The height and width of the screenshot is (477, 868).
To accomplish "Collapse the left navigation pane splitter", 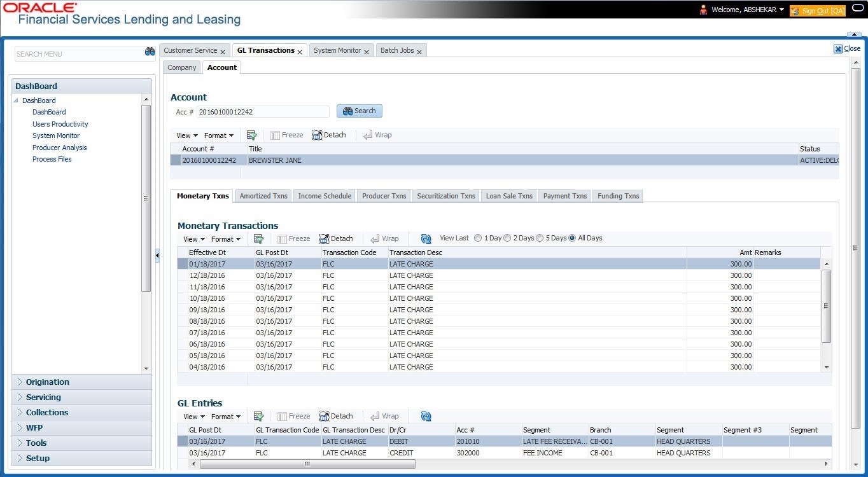I will point(157,255).
